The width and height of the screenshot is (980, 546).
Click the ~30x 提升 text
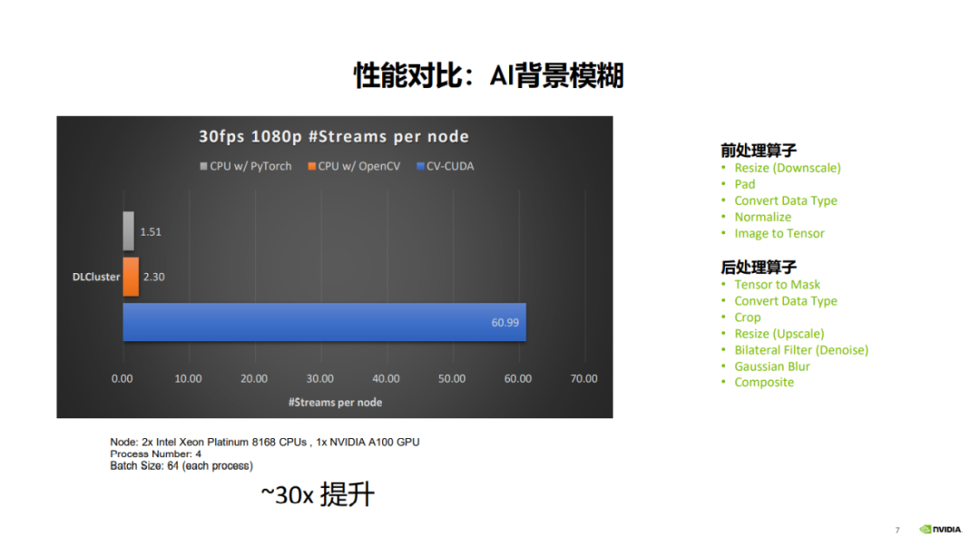[318, 494]
